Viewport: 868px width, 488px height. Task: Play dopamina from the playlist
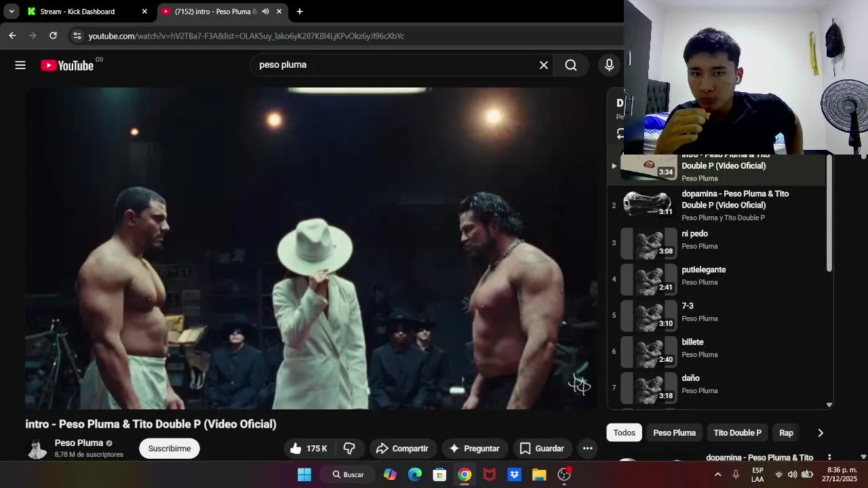[717, 205]
